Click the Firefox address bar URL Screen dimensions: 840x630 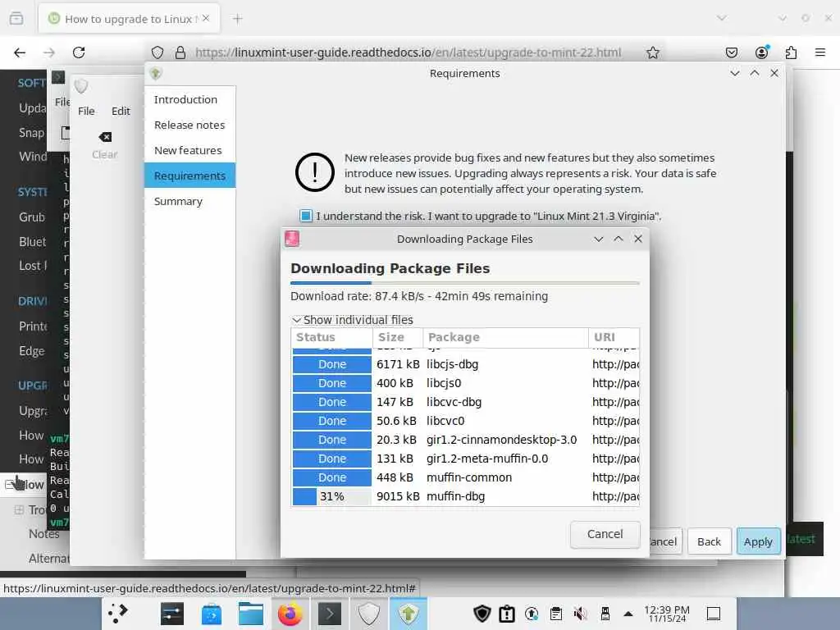(408, 52)
